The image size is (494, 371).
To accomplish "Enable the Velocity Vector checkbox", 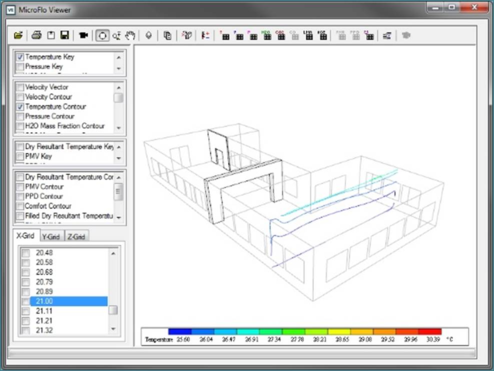I will [20, 87].
